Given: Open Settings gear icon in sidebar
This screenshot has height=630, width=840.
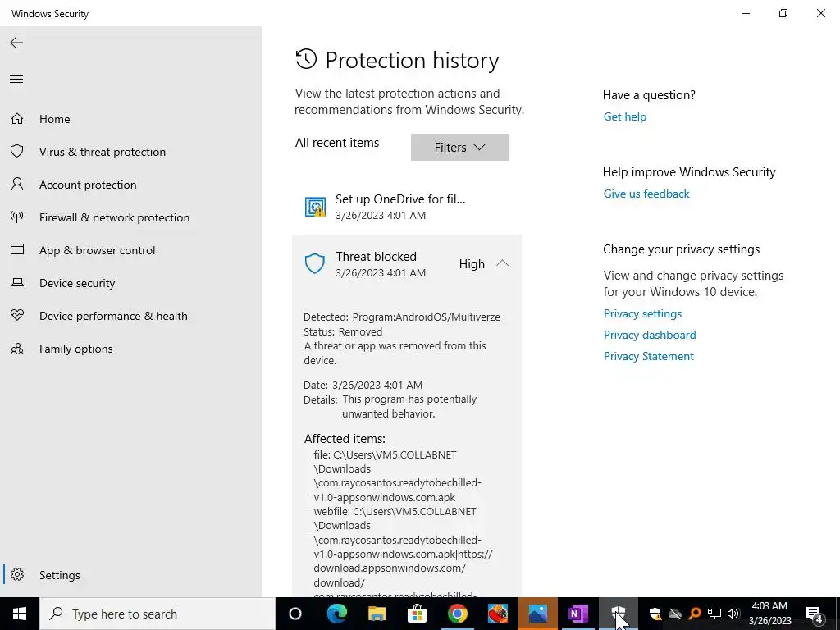Looking at the screenshot, I should (x=17, y=575).
